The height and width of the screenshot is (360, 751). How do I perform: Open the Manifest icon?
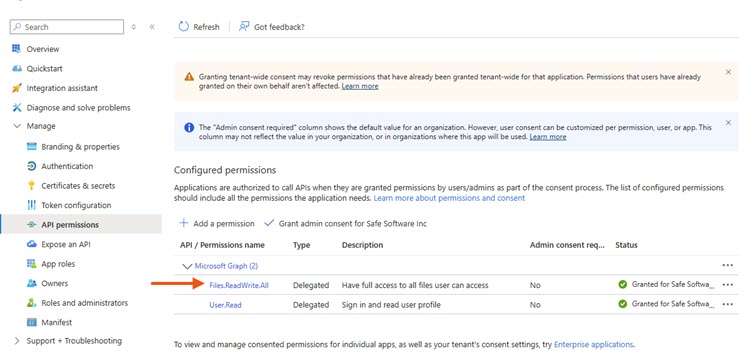coord(32,323)
